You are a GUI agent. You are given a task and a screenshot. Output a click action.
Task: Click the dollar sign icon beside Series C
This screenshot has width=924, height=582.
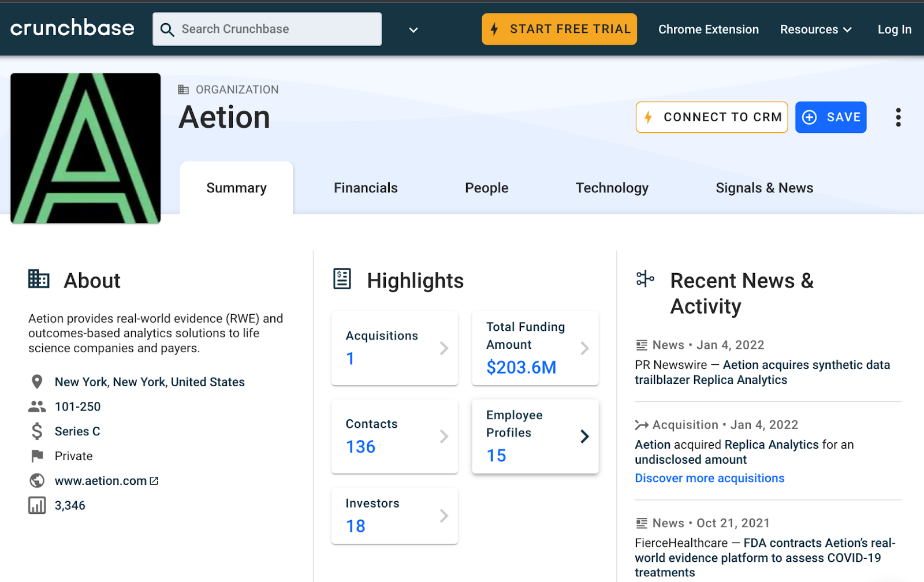[x=37, y=431]
